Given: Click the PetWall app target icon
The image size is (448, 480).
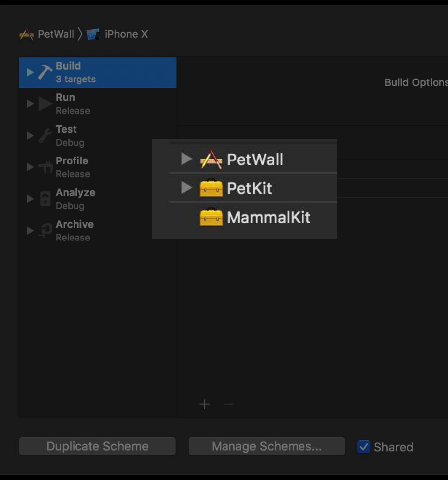Looking at the screenshot, I should 211,159.
